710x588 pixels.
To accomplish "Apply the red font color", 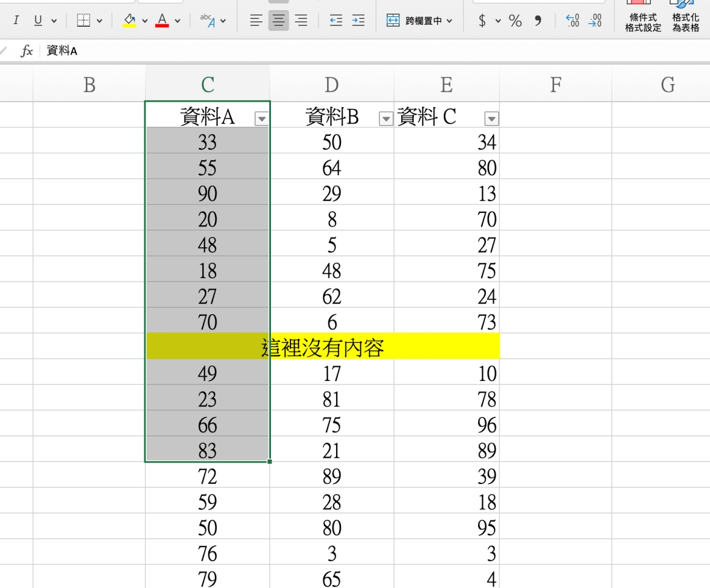I will tap(162, 21).
